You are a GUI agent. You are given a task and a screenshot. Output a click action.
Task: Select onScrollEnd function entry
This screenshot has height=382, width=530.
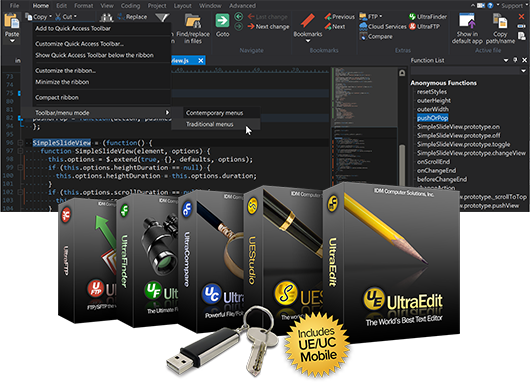pyautogui.click(x=433, y=162)
